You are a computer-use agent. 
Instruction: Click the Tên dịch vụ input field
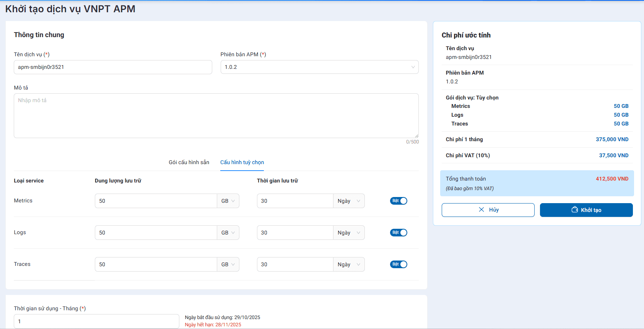(x=113, y=67)
